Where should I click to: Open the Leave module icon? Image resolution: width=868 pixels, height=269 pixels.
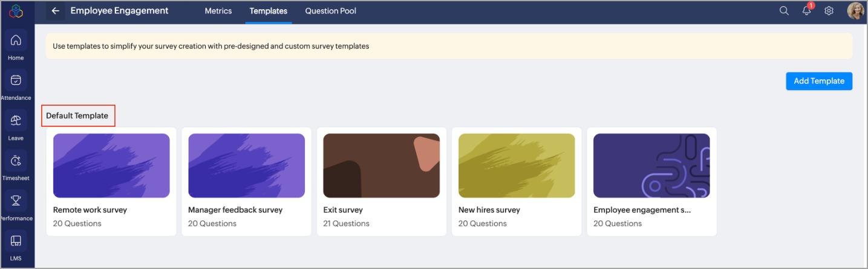(x=16, y=121)
